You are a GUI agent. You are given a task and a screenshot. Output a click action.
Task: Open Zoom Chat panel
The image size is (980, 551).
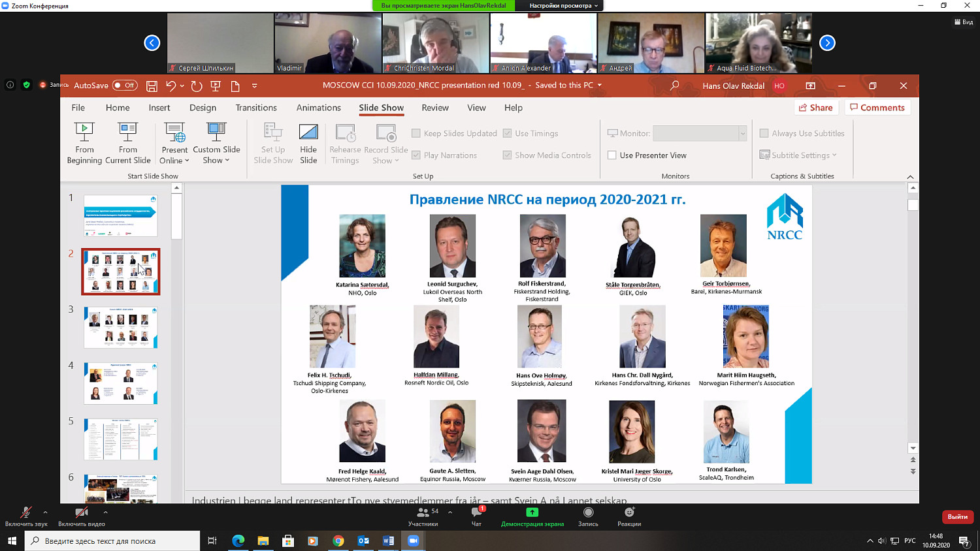pyautogui.click(x=477, y=516)
